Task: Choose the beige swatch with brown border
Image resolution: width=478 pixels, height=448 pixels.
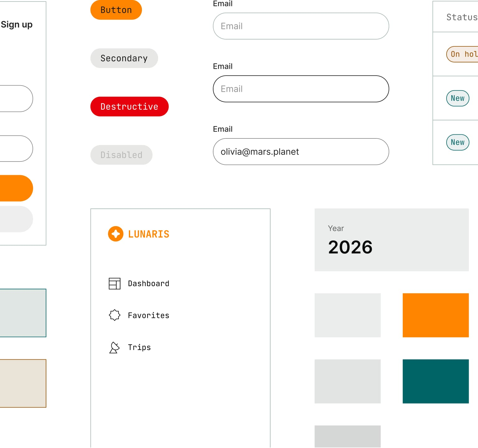Action: click(23, 383)
